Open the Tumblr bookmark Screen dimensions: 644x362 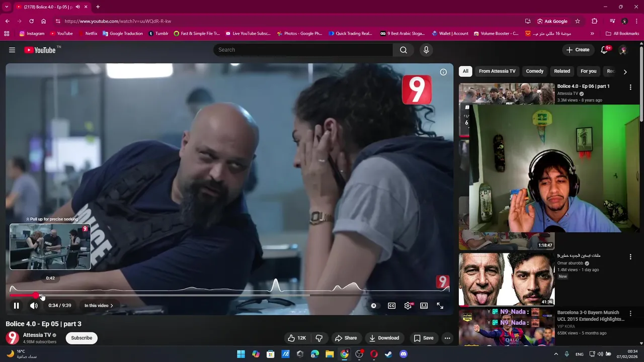pyautogui.click(x=158, y=34)
